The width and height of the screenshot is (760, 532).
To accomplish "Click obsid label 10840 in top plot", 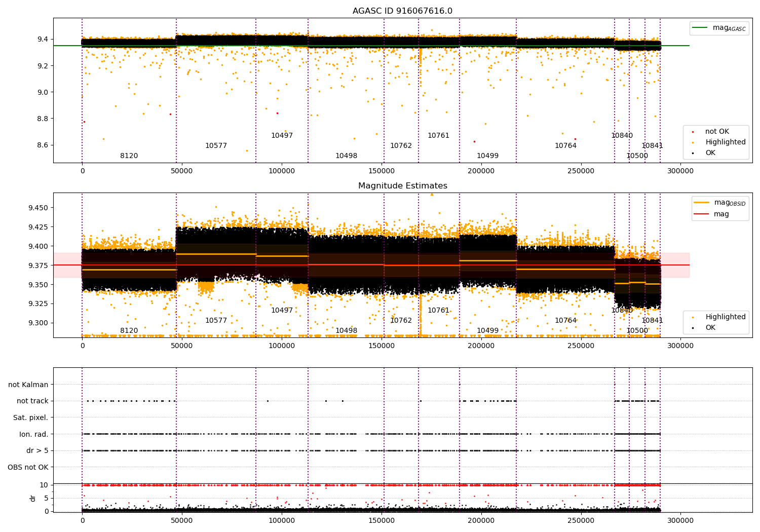I will [x=622, y=136].
